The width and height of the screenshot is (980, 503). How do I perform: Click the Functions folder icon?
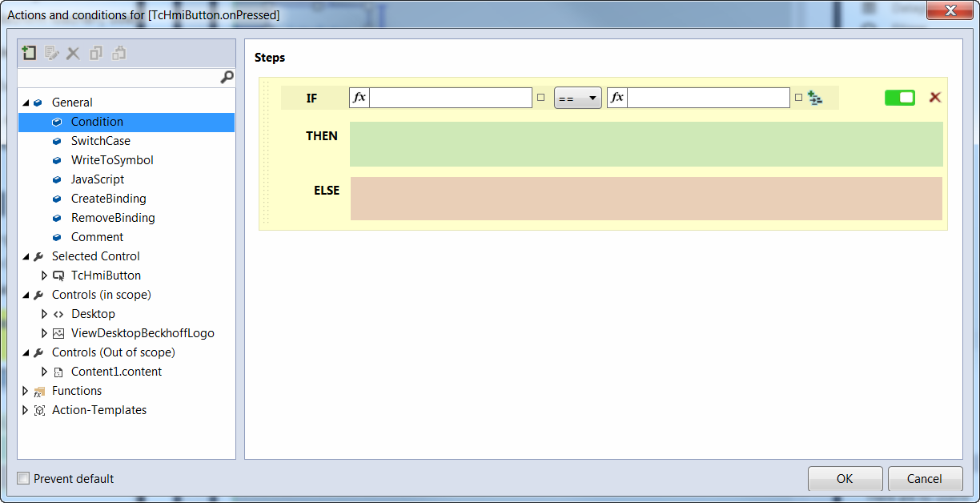38,391
